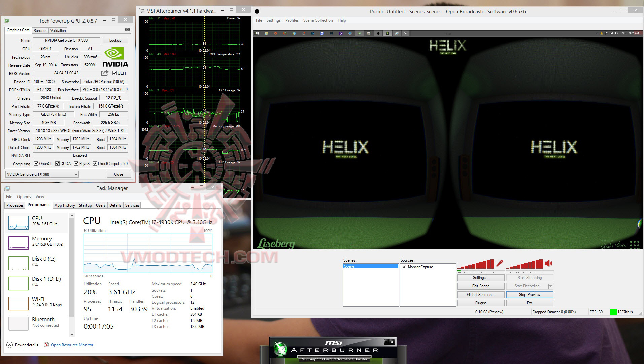The width and height of the screenshot is (644, 364).
Task: Click the Bus Interface question mark in GPU-Z
Action: point(127,90)
